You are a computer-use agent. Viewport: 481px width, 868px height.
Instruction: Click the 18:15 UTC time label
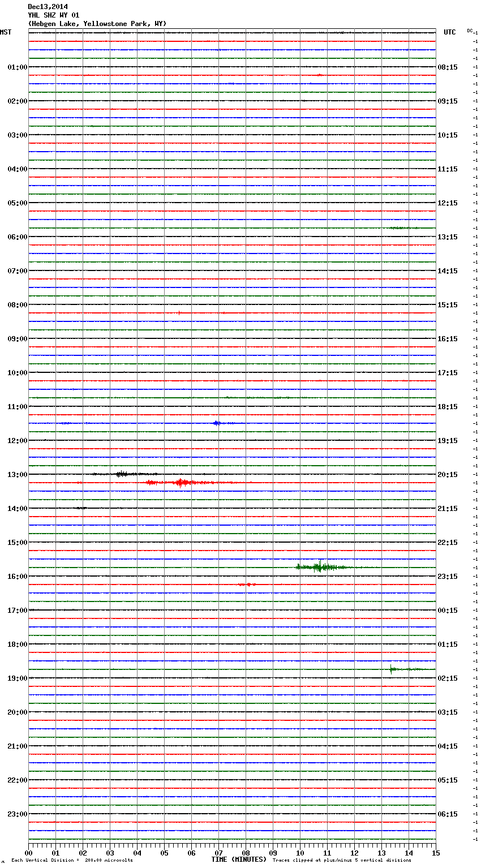tap(448, 407)
